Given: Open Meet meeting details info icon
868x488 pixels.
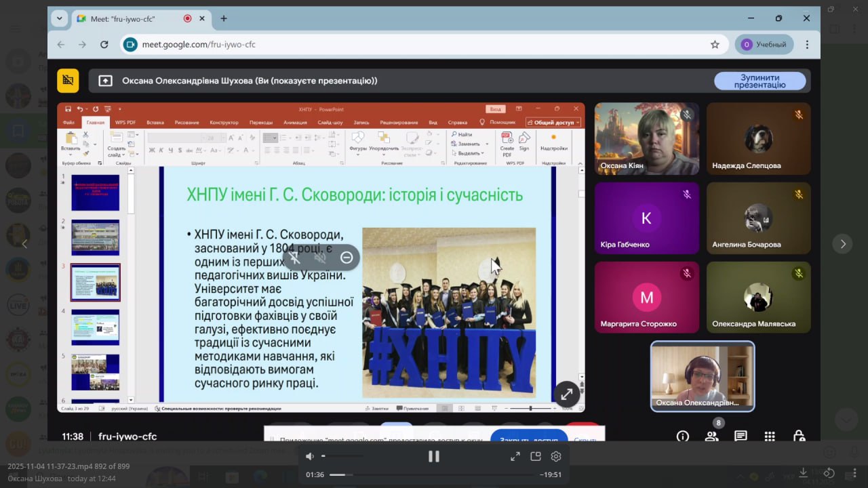Looking at the screenshot, I should tap(683, 436).
